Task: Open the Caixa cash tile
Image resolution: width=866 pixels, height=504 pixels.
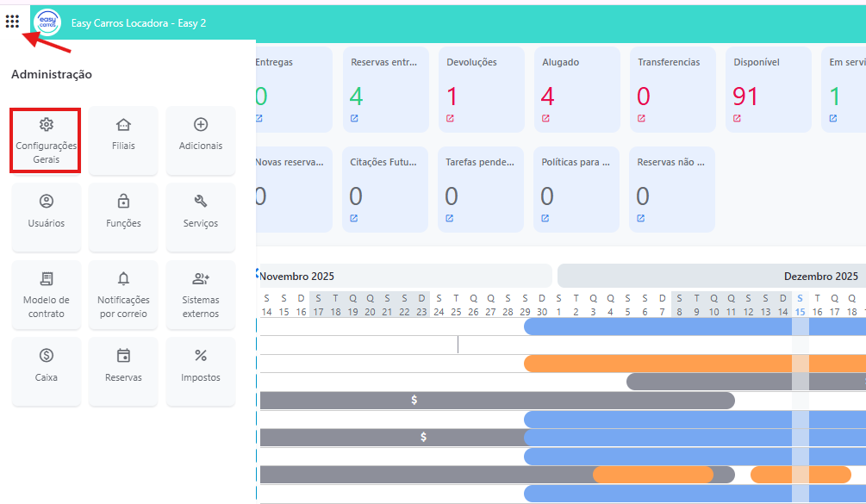Action: click(47, 371)
